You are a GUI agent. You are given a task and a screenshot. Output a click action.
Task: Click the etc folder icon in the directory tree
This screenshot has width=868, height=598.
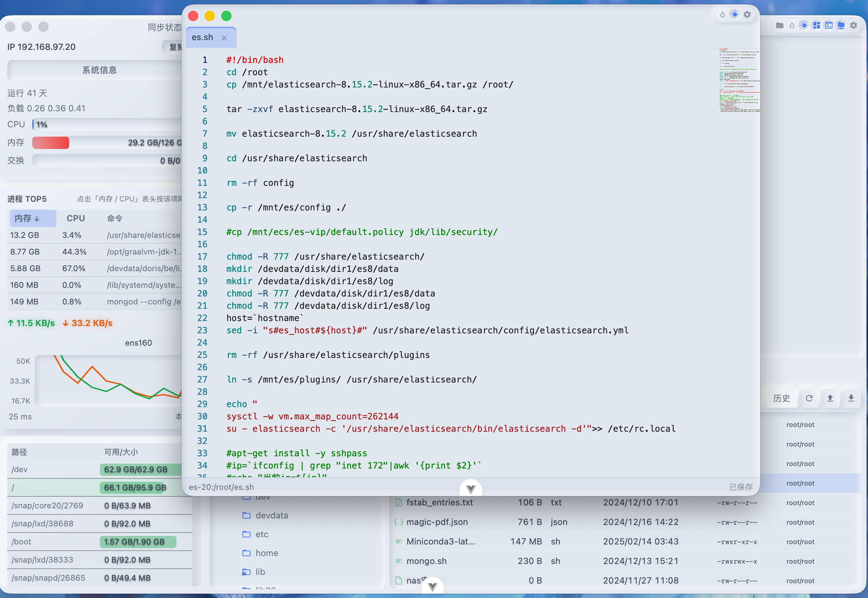246,534
